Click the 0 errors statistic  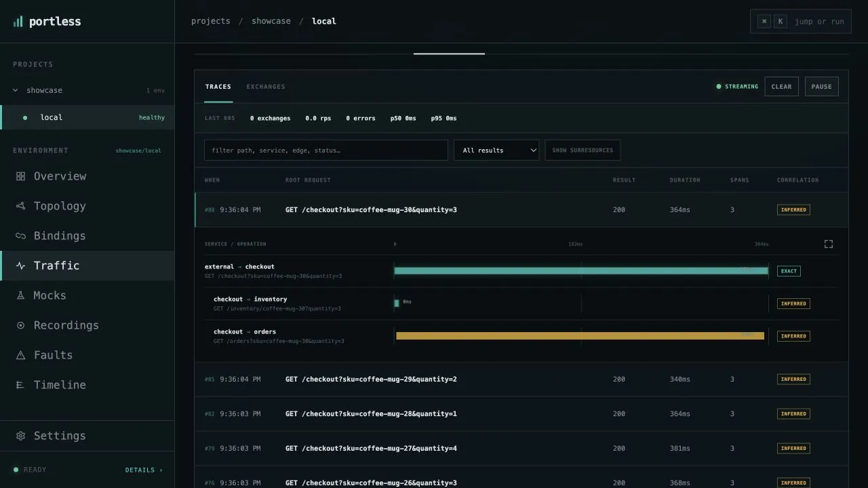coord(361,119)
